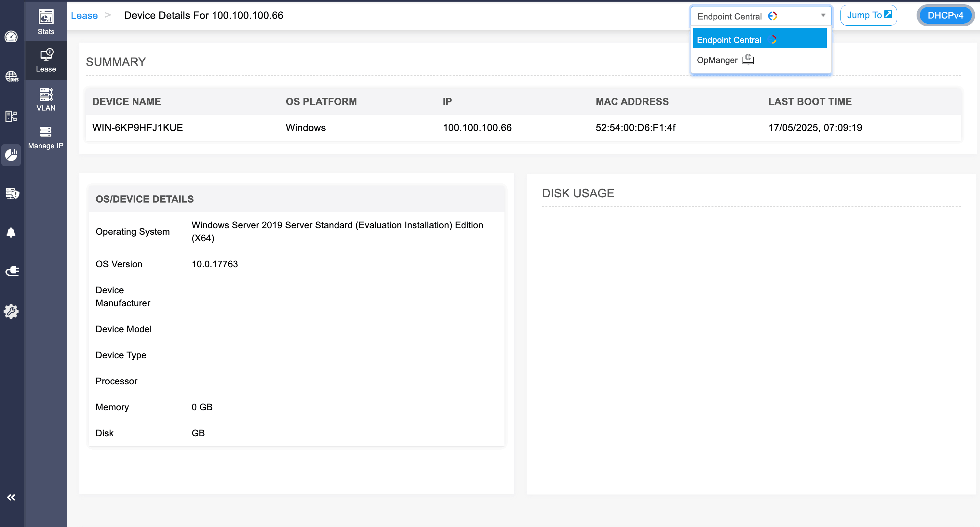
Task: Open Manage IP section
Action: (x=46, y=138)
